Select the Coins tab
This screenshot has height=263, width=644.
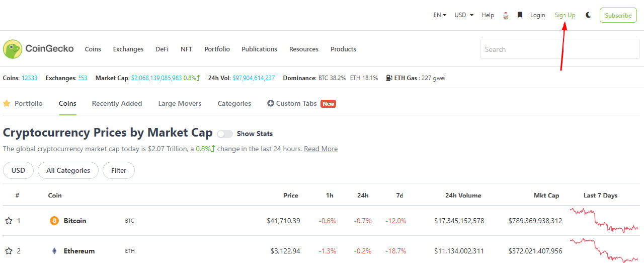(x=67, y=103)
